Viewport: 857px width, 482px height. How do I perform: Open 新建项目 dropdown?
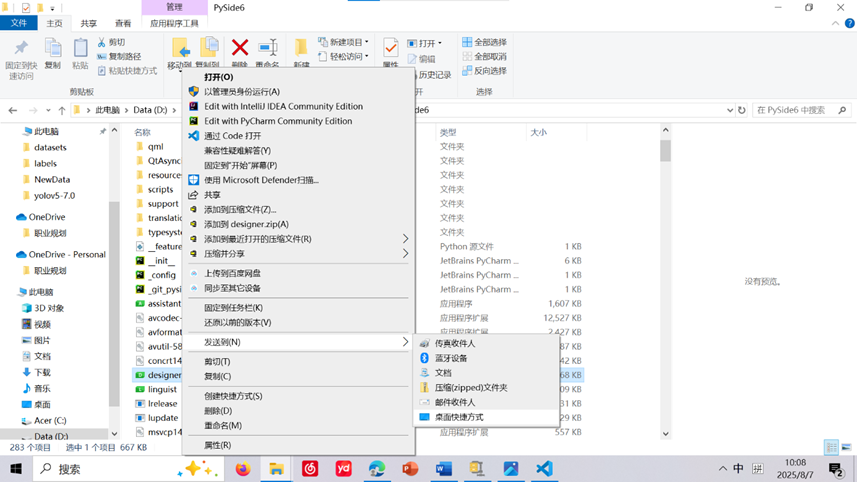[343, 42]
